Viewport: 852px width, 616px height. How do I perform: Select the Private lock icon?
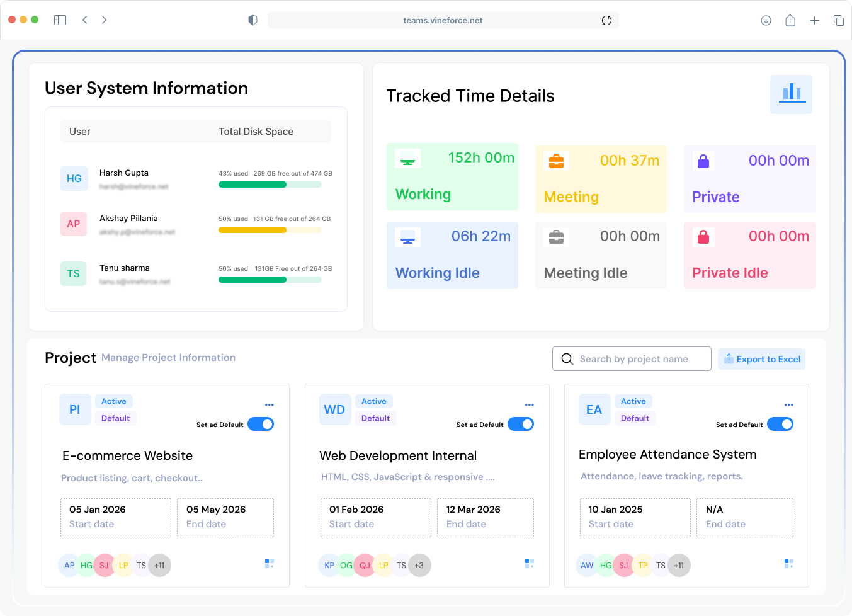pos(703,161)
